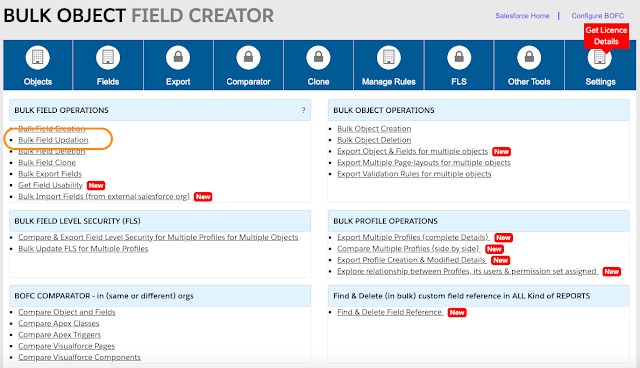Open the Settings icon
640x368 pixels.
[x=600, y=58]
